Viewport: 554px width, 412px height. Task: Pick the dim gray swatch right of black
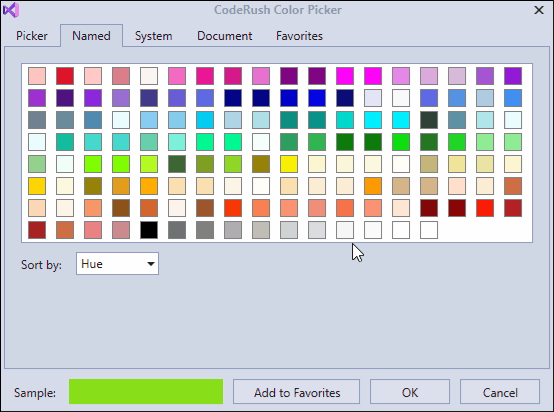[x=177, y=230]
